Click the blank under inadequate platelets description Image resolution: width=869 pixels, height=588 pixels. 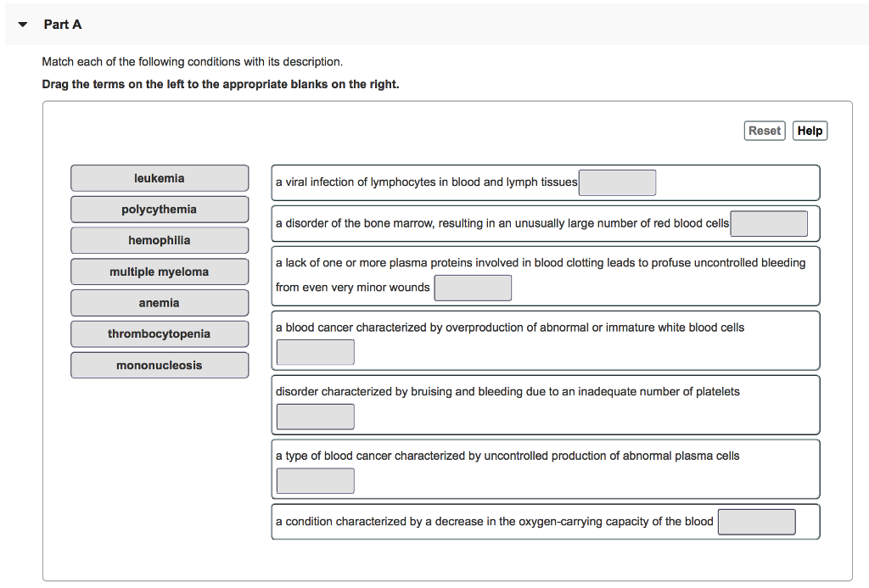[x=315, y=416]
